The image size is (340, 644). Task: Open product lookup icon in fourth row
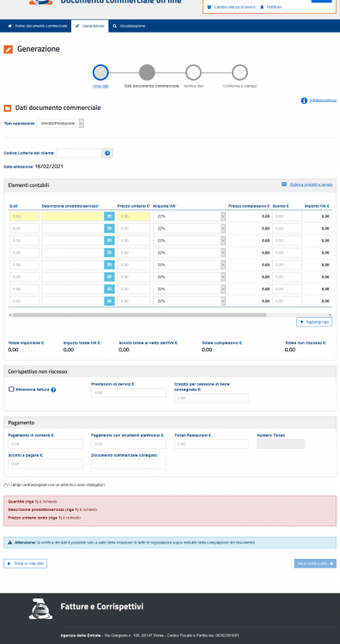coord(109,252)
